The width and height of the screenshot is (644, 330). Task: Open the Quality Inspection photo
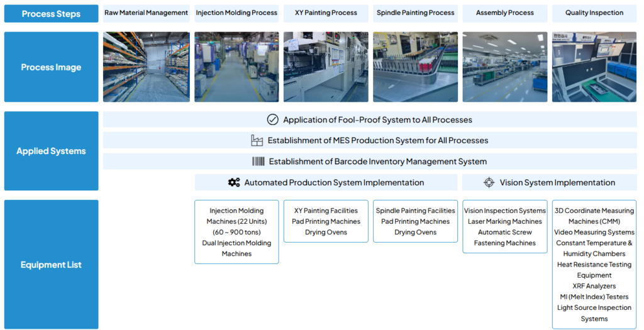point(594,67)
